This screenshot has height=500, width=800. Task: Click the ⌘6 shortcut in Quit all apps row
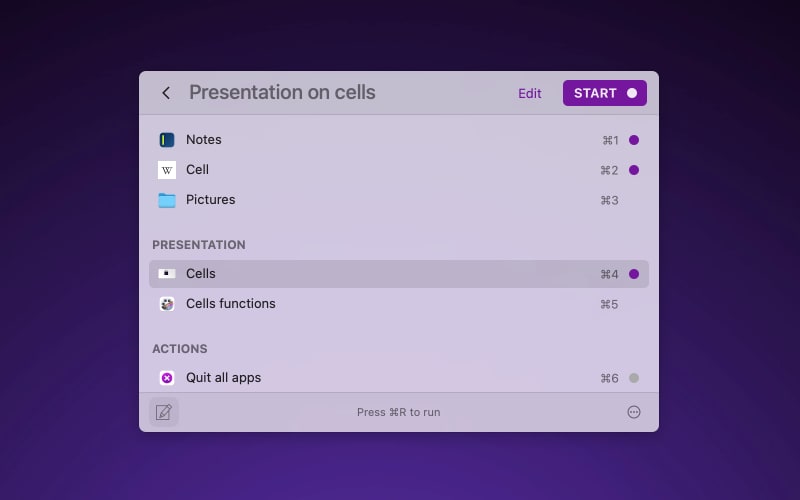609,379
